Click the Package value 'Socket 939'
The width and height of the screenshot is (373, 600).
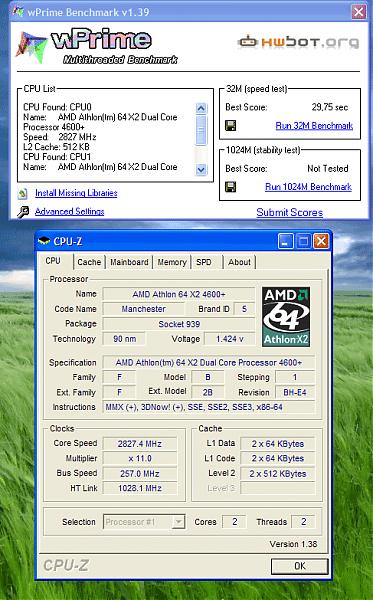[179, 324]
